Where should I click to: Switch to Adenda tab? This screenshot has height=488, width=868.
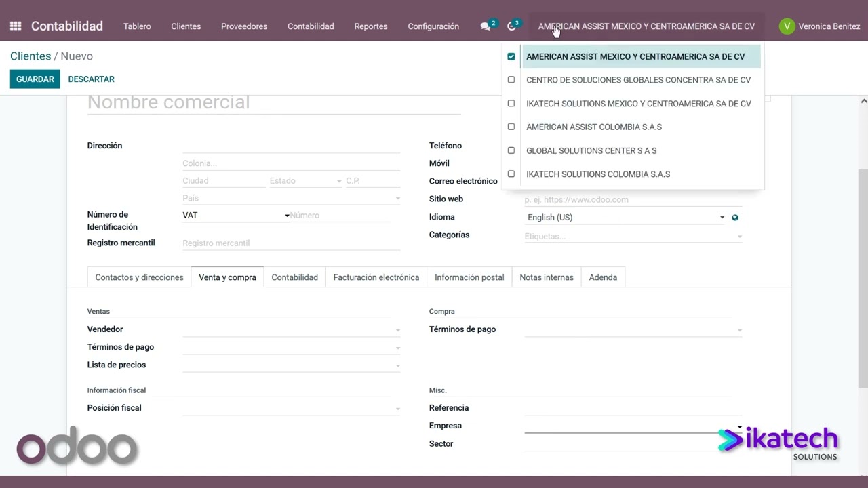click(603, 277)
